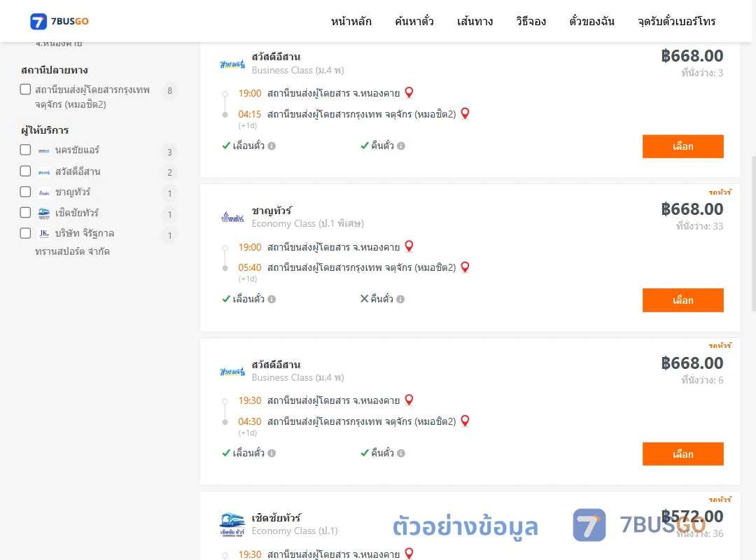Click เลือก for the ชาญทัวร์ Economy Class trip
Screen dimensions: 756x560
tap(682, 300)
